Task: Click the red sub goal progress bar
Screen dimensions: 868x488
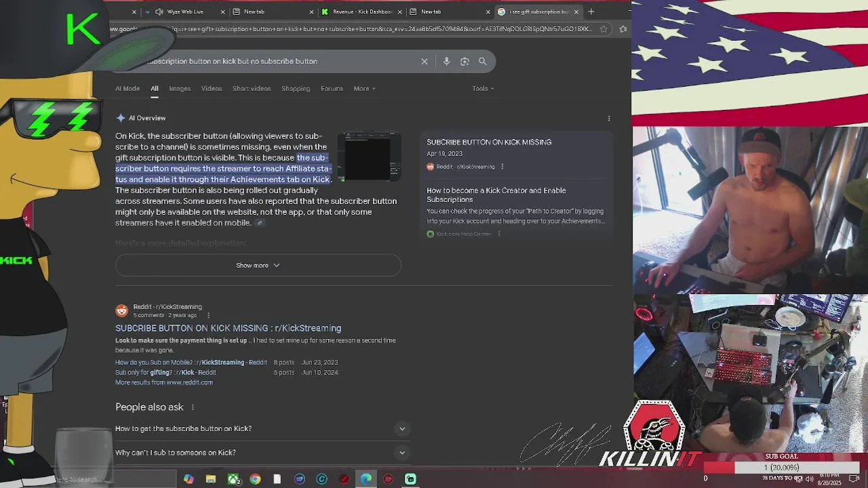Action: (781, 468)
